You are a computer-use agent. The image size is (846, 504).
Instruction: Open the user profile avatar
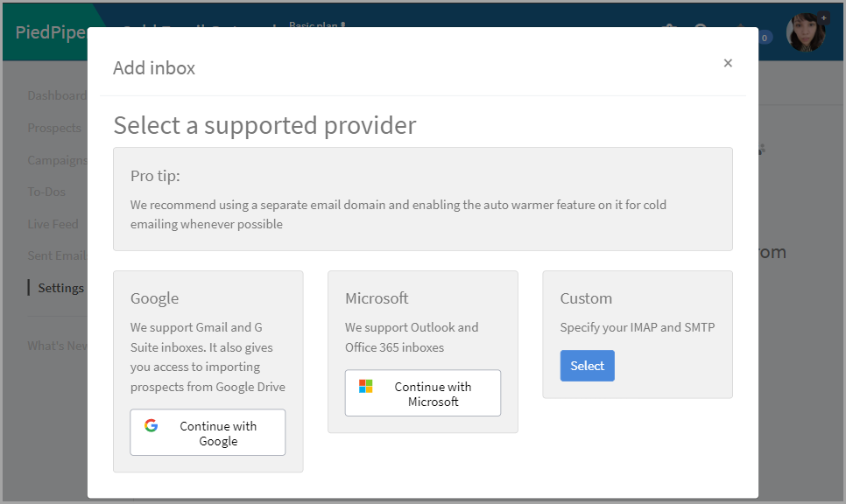[804, 33]
